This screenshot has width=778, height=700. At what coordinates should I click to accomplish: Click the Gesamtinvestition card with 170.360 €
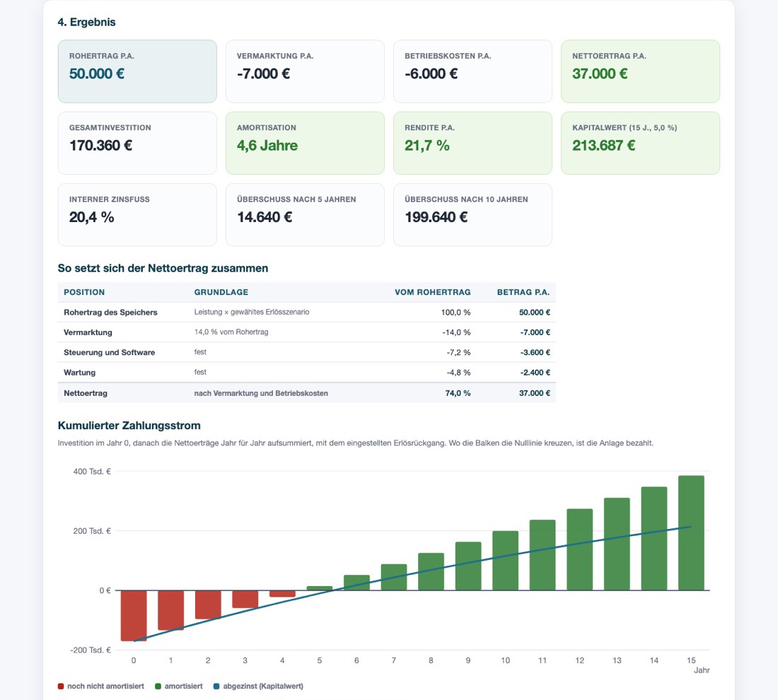(137, 143)
